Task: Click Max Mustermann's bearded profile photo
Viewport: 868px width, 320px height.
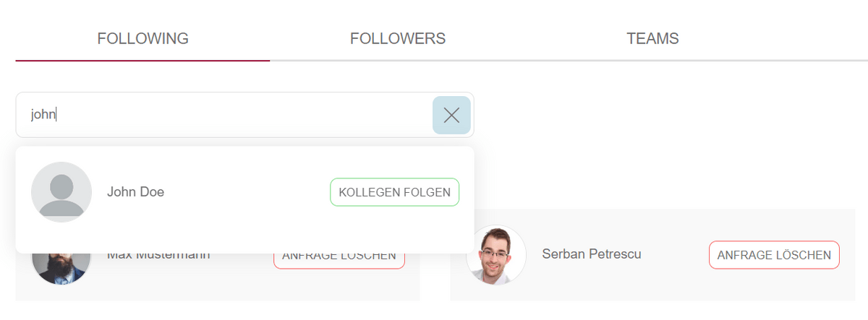Action: 61,269
